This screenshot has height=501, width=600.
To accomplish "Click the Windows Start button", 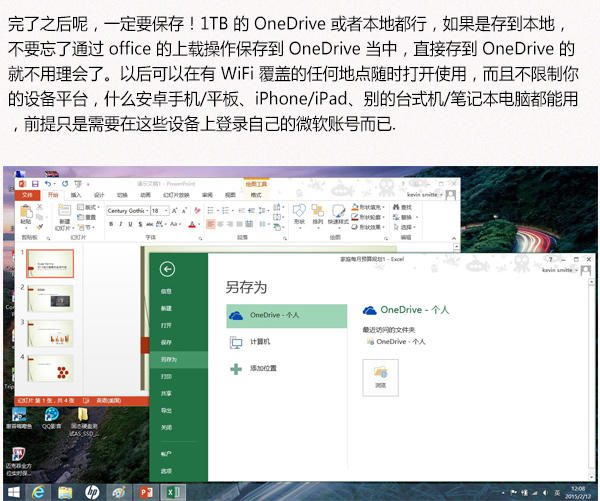I will (14, 492).
